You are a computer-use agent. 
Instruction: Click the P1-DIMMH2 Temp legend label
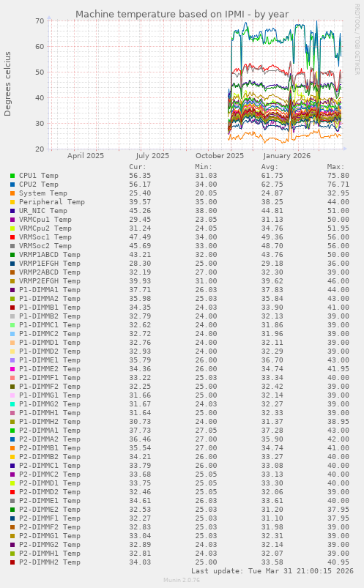click(x=50, y=422)
